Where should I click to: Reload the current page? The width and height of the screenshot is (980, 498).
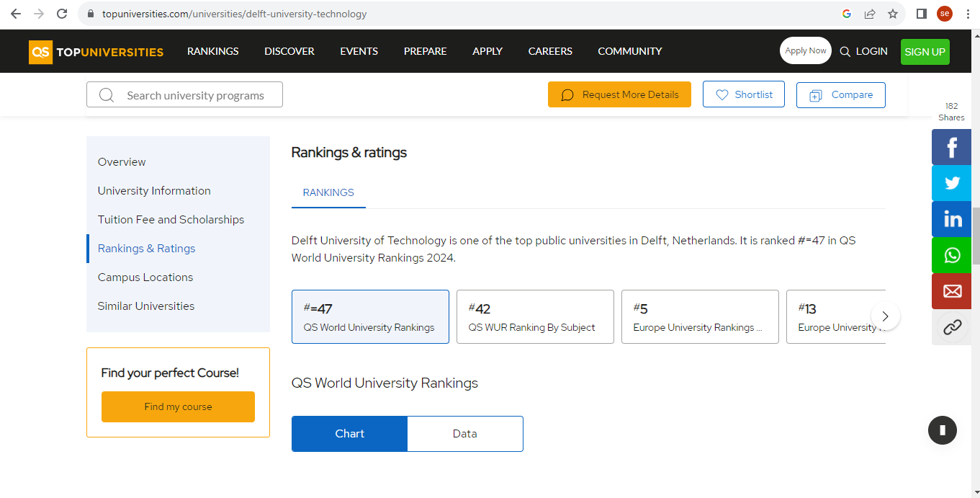[x=62, y=14]
